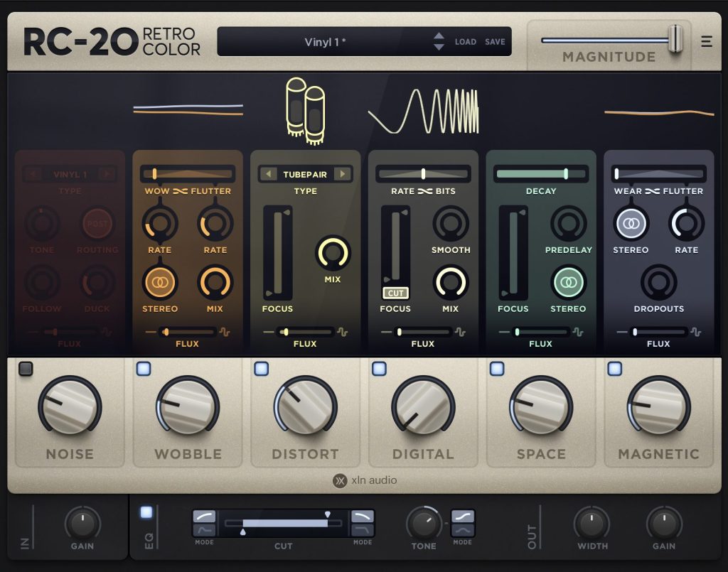Click the Space Decay slider
This screenshot has width=728, height=572.
click(x=541, y=174)
